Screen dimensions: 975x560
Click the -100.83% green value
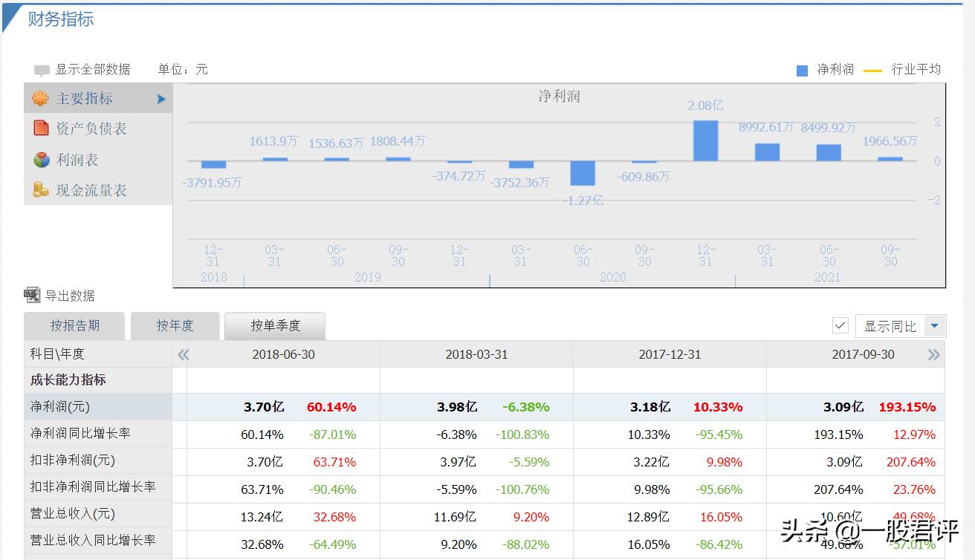(522, 434)
